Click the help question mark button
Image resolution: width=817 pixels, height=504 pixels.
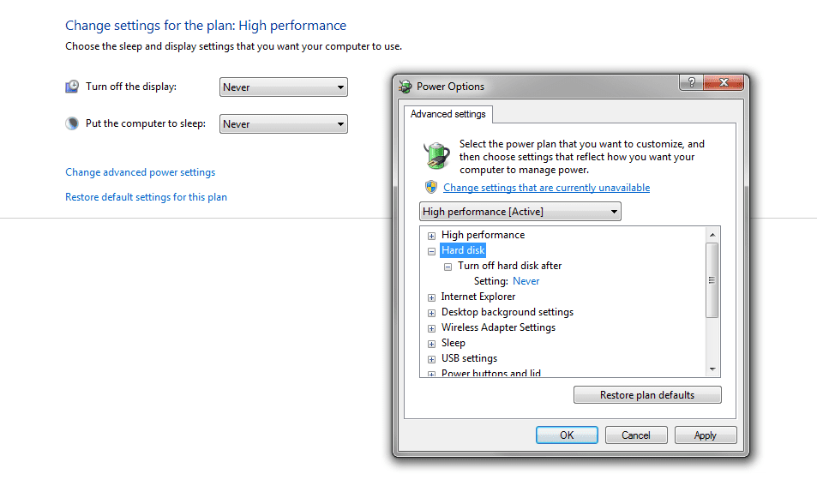click(691, 82)
